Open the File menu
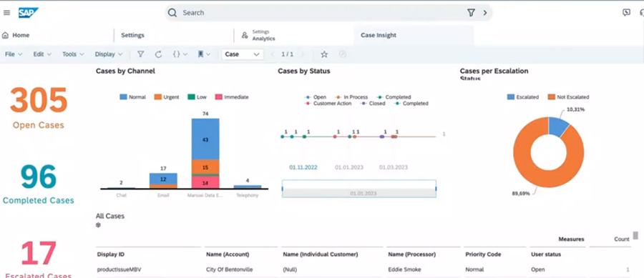644x278 pixels. click(x=14, y=54)
